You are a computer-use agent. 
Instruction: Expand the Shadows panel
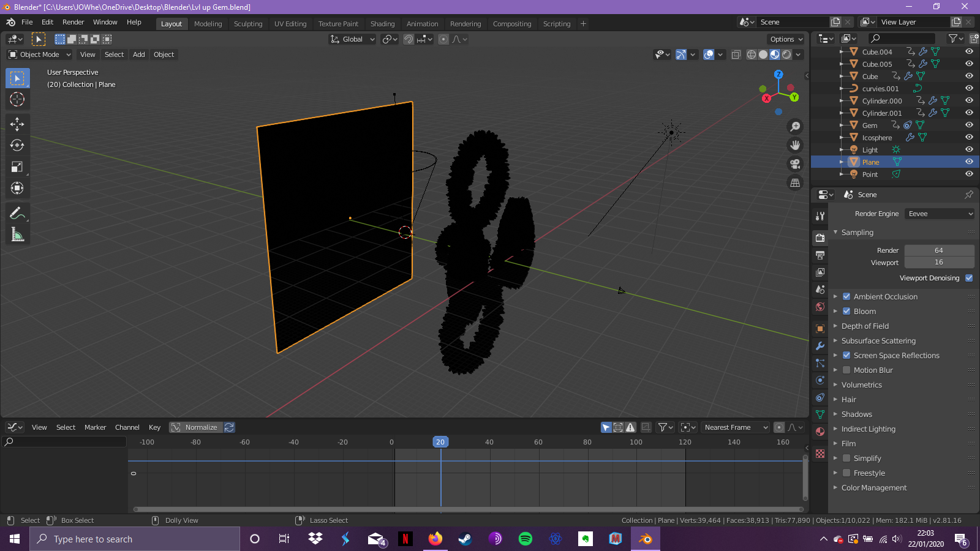pyautogui.click(x=856, y=414)
